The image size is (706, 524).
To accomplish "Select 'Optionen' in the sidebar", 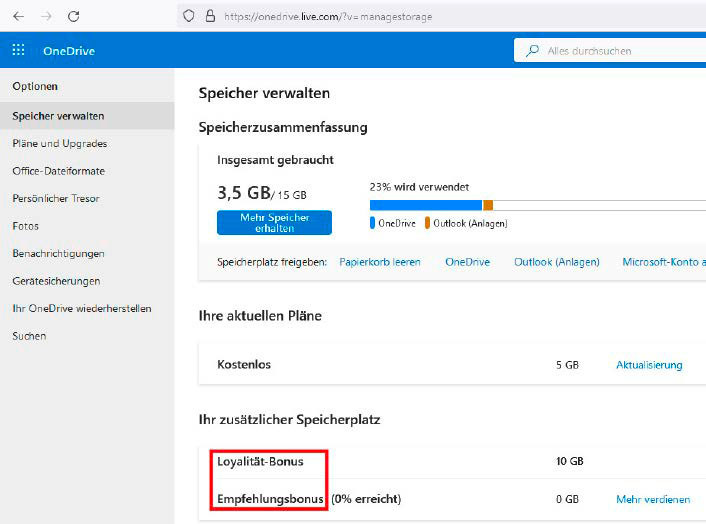I will (35, 86).
